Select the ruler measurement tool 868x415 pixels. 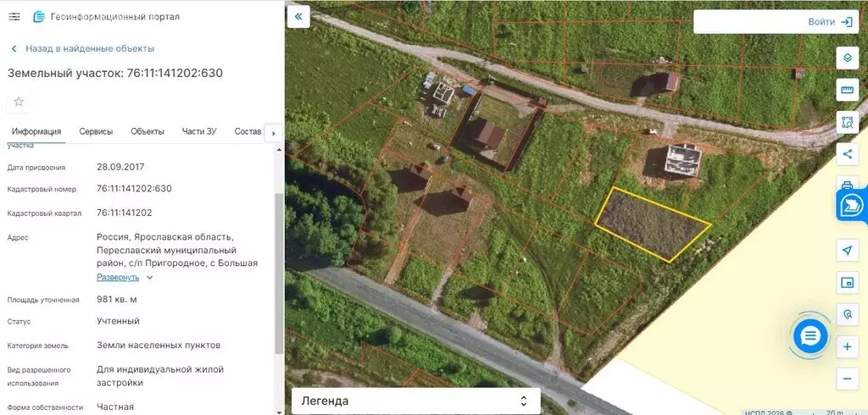(847, 90)
